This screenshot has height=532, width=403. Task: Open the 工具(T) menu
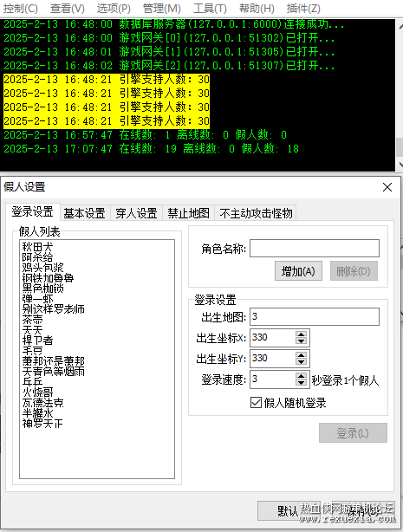point(210,8)
